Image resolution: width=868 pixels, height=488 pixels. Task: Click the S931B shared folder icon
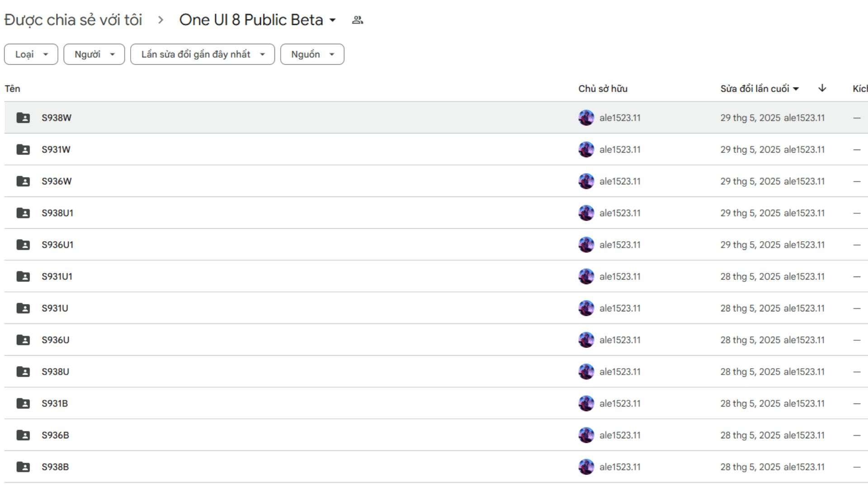click(x=23, y=403)
